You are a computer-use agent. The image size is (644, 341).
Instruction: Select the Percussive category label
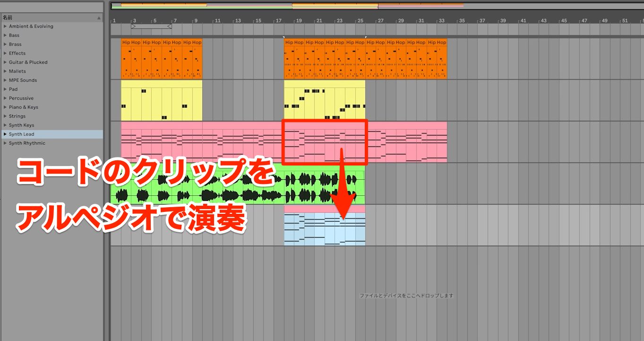[21, 98]
